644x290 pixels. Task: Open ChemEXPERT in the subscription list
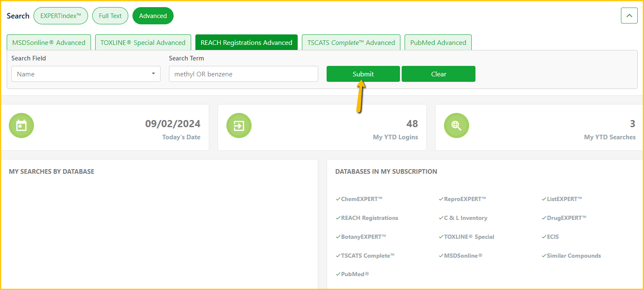click(x=361, y=199)
